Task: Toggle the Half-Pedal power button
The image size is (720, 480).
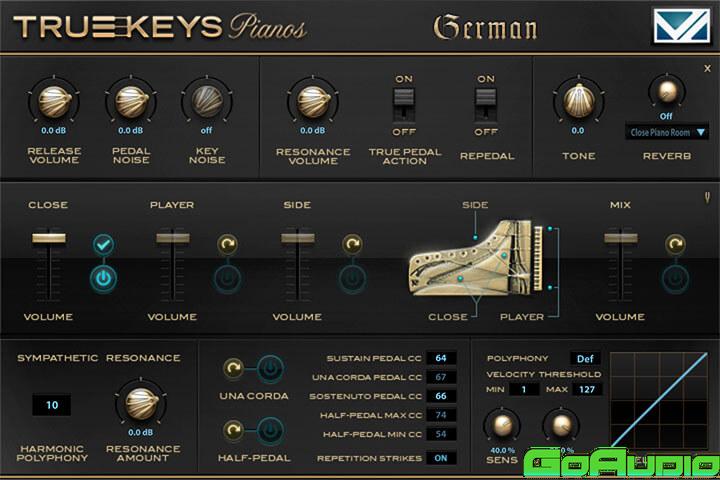Action: click(270, 430)
